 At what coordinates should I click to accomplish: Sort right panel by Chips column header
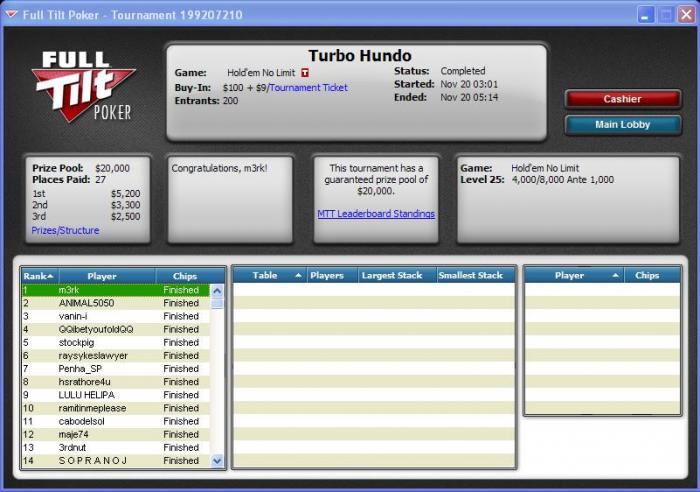(652, 275)
